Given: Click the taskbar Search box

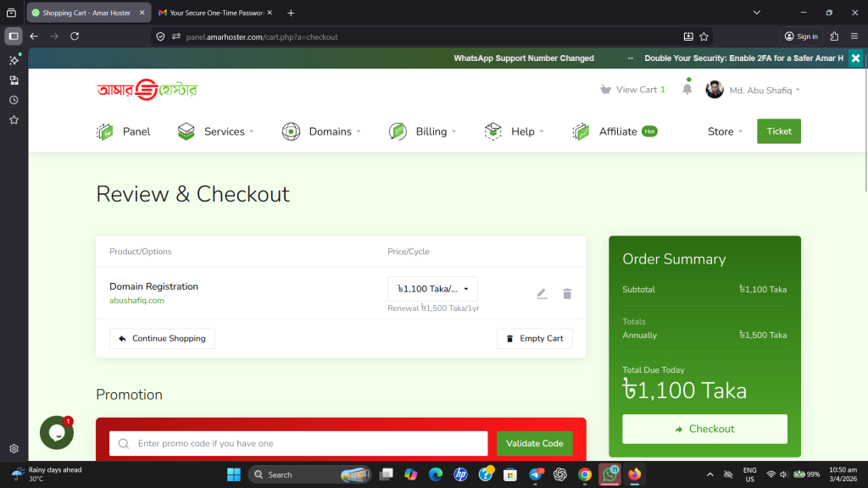Looking at the screenshot, I should coord(310,474).
